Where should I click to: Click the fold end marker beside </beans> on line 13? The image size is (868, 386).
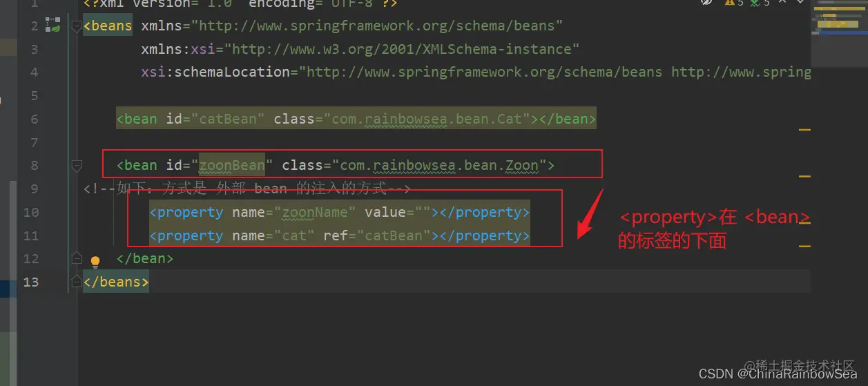[x=76, y=282]
